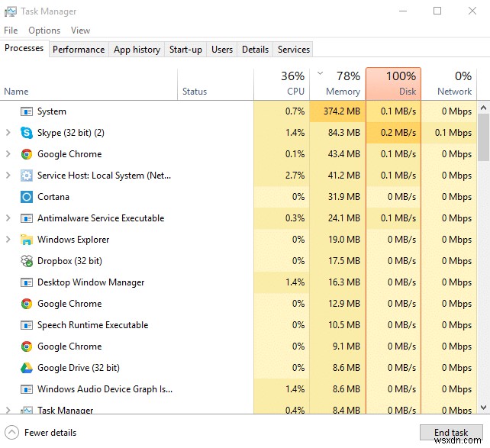Expand the Google Chrome 43.4 MB group
The image size is (490, 448).
pyautogui.click(x=8, y=154)
